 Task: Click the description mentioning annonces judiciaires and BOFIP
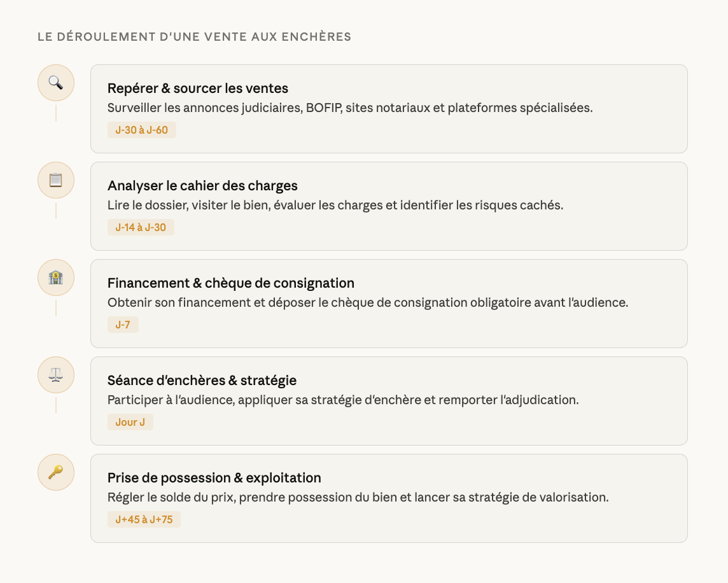pos(350,108)
